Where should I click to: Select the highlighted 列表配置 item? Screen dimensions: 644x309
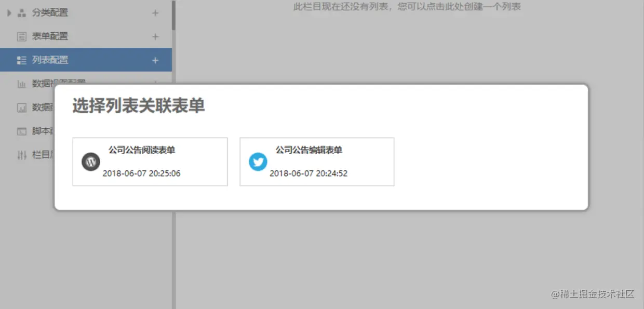(86, 60)
